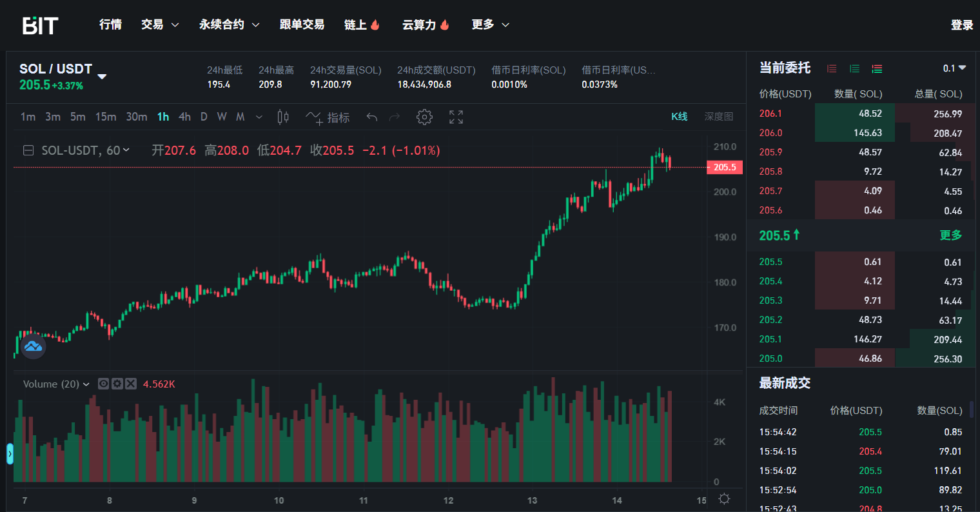The height and width of the screenshot is (512, 980).
Task: Show sell orders only in order book
Action: [832, 68]
